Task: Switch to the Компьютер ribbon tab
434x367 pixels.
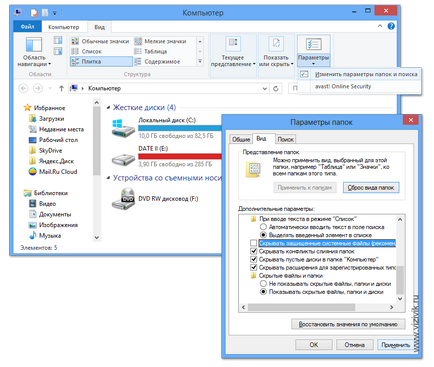Action: 64,27
